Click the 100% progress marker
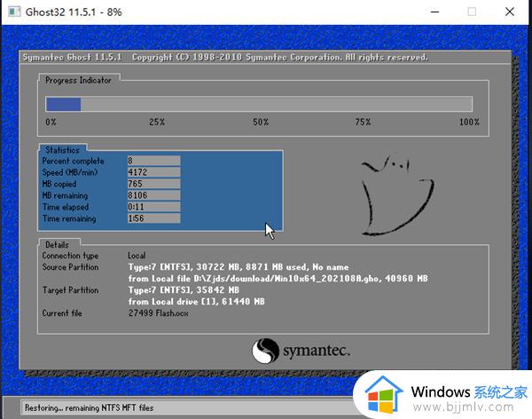This screenshot has width=532, height=419. coord(469,122)
